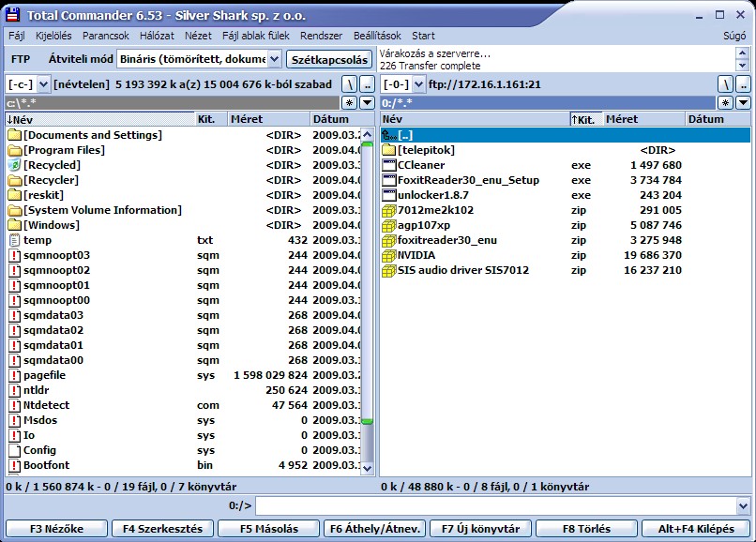Click the FTP log scroll-up arrow

743,53
